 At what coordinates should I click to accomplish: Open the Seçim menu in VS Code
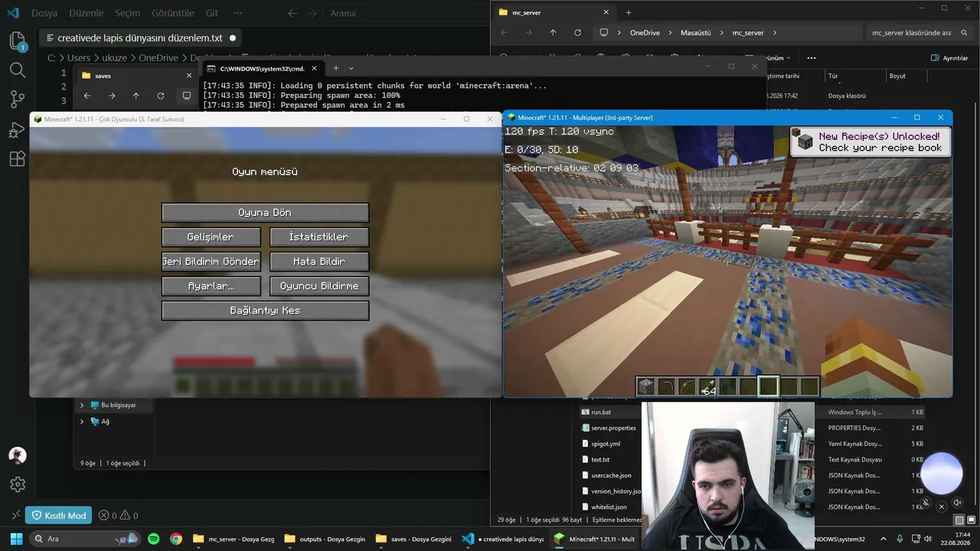point(128,13)
